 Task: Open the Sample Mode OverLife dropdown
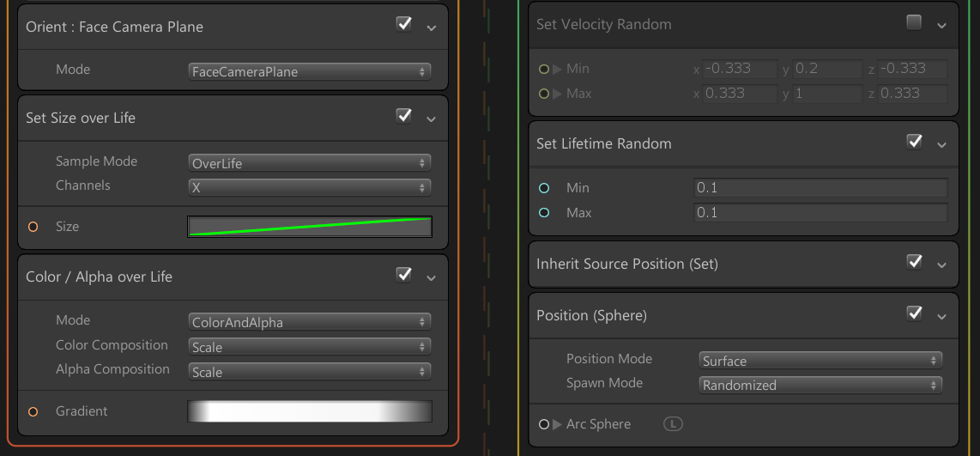tap(310, 163)
